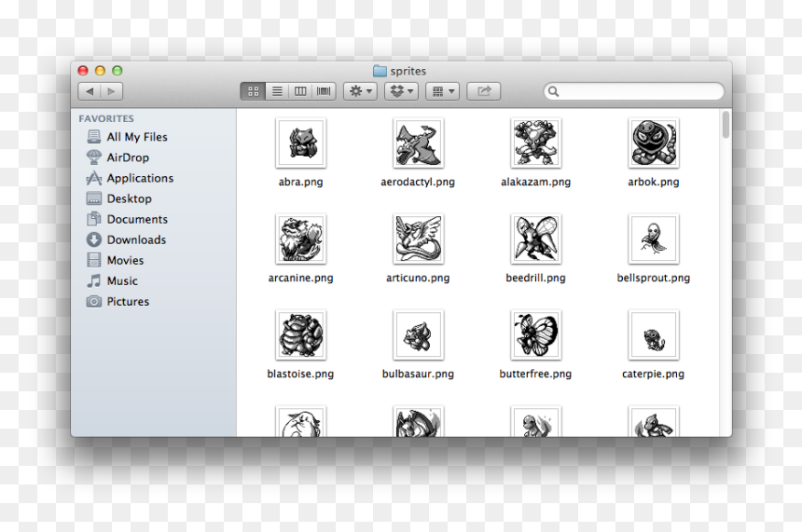Click the arbok.png file name
The height and width of the screenshot is (532, 802).
pos(654,182)
